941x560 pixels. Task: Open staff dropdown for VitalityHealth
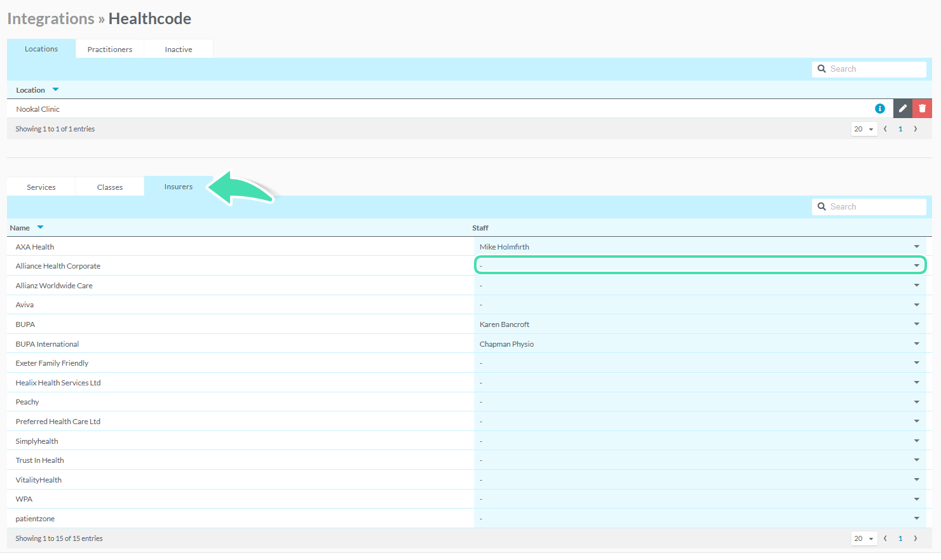[x=700, y=479]
